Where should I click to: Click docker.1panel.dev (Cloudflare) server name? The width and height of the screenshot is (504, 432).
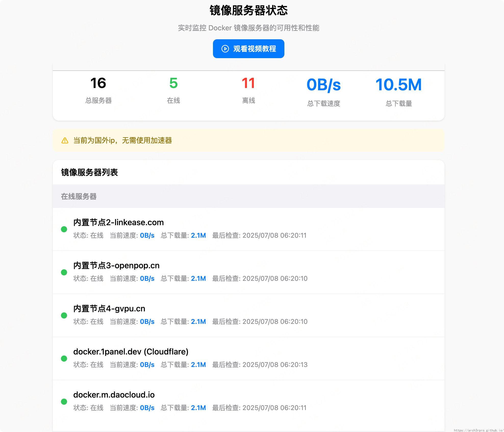point(131,352)
